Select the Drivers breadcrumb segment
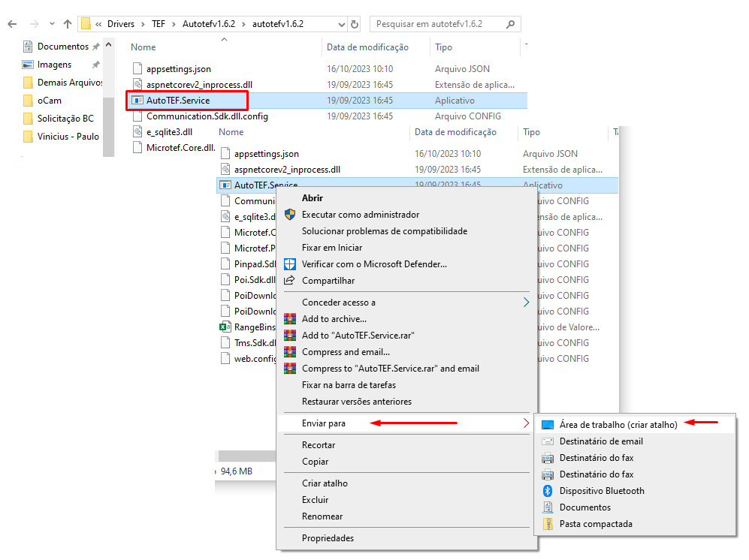749x560 pixels. tap(121, 24)
